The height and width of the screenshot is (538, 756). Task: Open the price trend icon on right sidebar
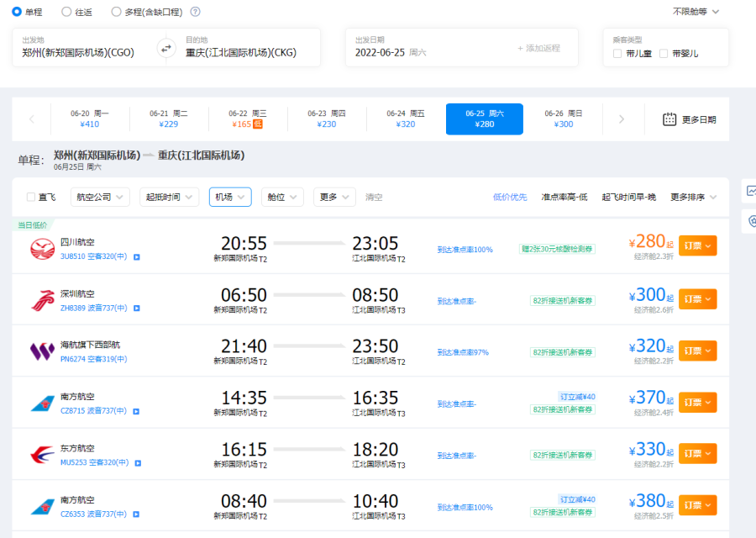click(750, 191)
